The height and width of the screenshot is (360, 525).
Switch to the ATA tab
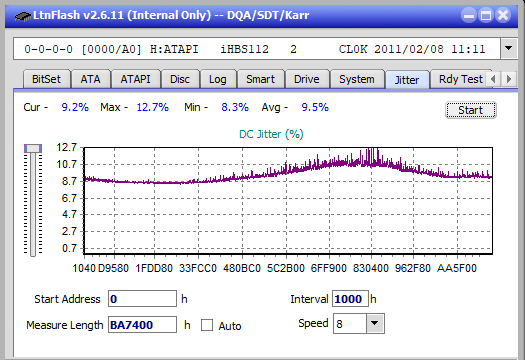(90, 79)
